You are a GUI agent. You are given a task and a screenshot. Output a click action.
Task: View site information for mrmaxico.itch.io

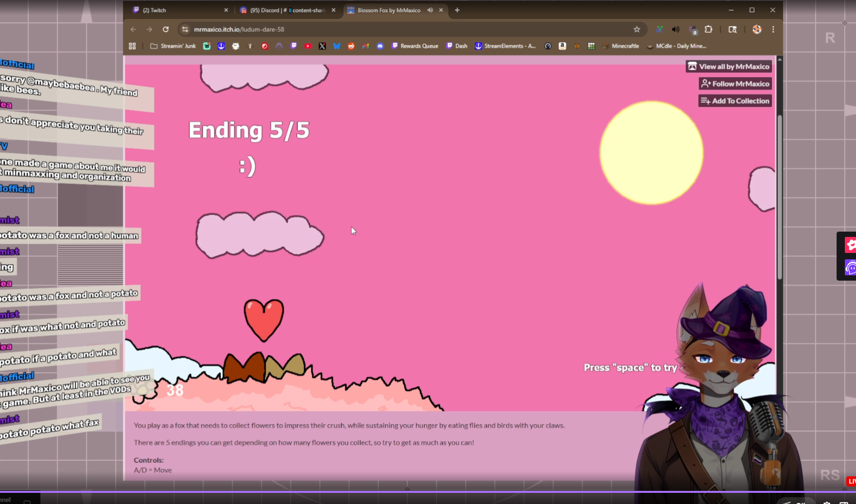pyautogui.click(x=185, y=30)
